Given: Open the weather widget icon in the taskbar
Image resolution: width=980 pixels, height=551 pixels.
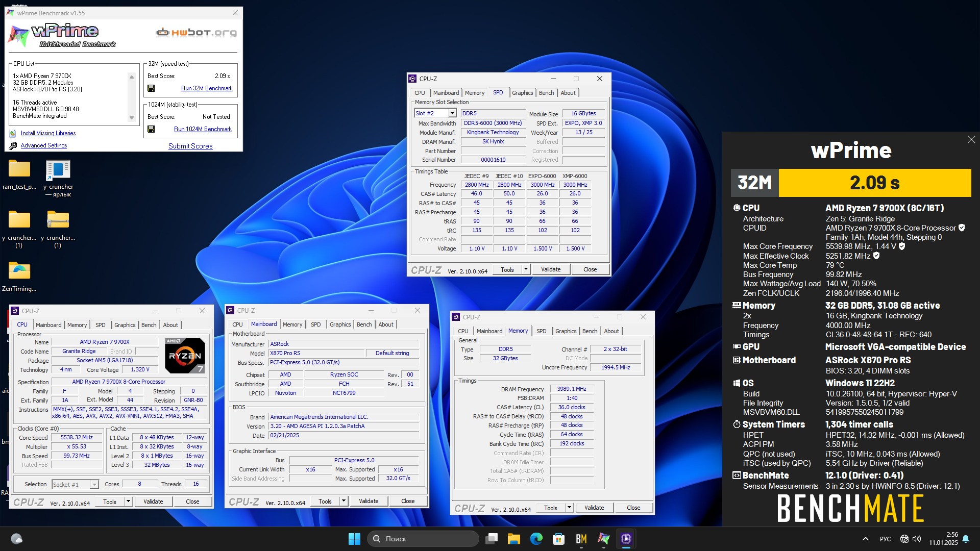Looking at the screenshot, I should click(x=17, y=539).
